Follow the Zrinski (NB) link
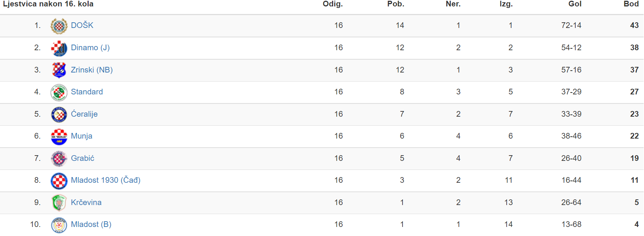 point(92,70)
